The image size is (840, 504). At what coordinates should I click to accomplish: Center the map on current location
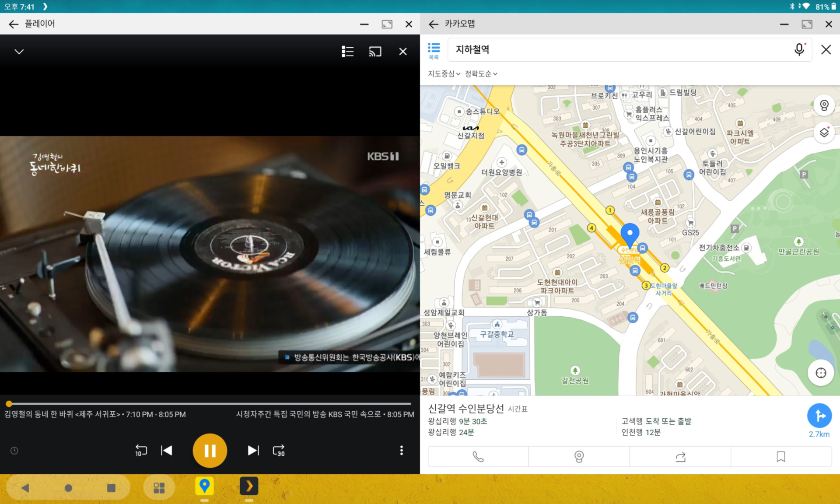point(821,373)
